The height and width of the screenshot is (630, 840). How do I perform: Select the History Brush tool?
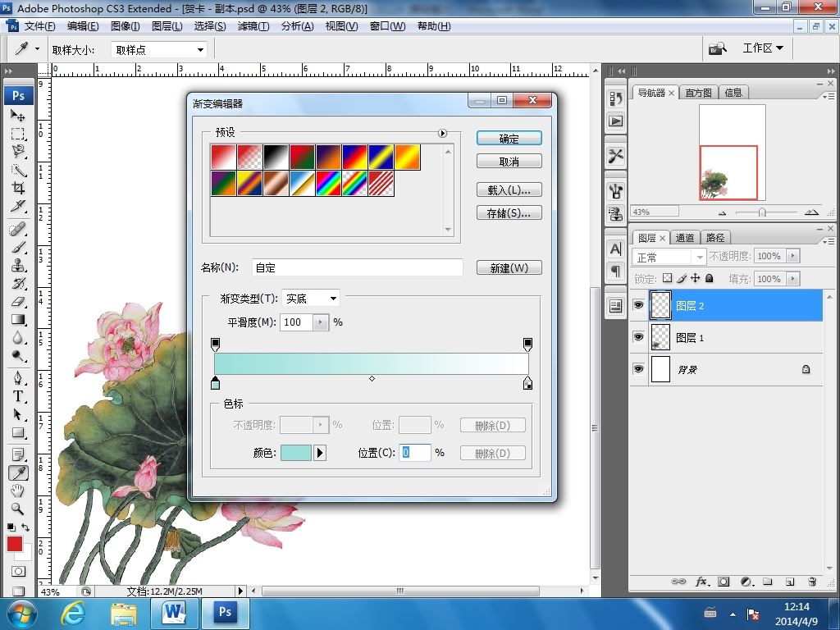pos(18,283)
